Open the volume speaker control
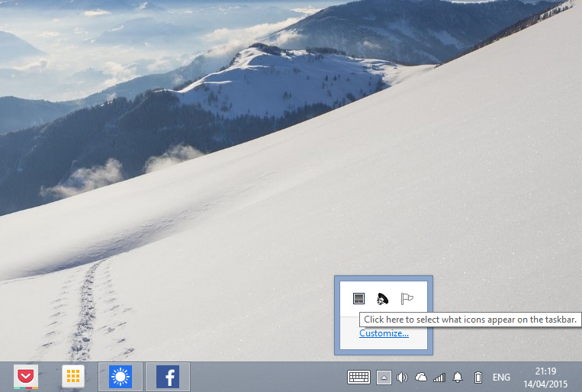The image size is (582, 392). [x=402, y=378]
